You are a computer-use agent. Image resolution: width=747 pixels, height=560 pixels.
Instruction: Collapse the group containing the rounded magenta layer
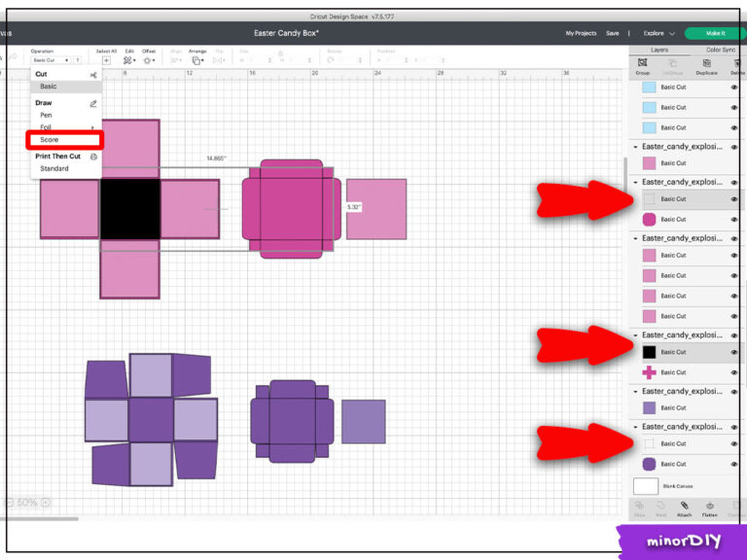point(635,183)
